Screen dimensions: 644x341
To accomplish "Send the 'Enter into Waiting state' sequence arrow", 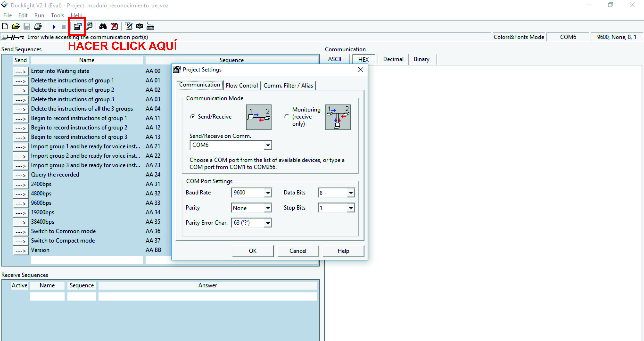I will click(21, 71).
